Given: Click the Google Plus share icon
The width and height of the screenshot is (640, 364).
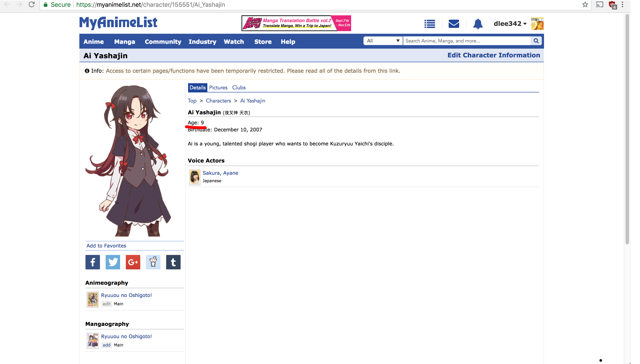Looking at the screenshot, I should coord(133,262).
